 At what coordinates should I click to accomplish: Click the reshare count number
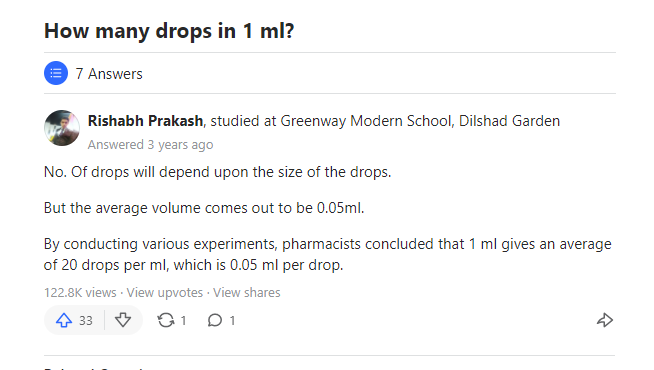click(183, 321)
